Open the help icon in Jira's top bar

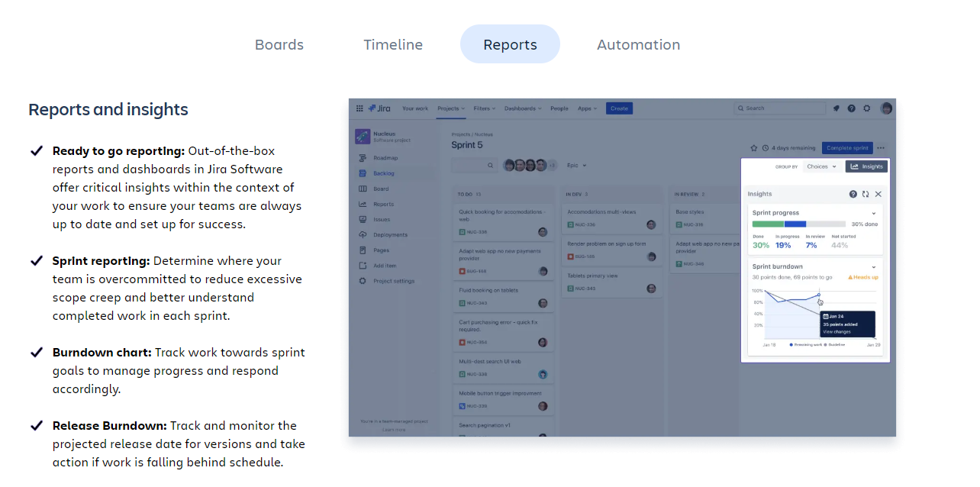(851, 108)
